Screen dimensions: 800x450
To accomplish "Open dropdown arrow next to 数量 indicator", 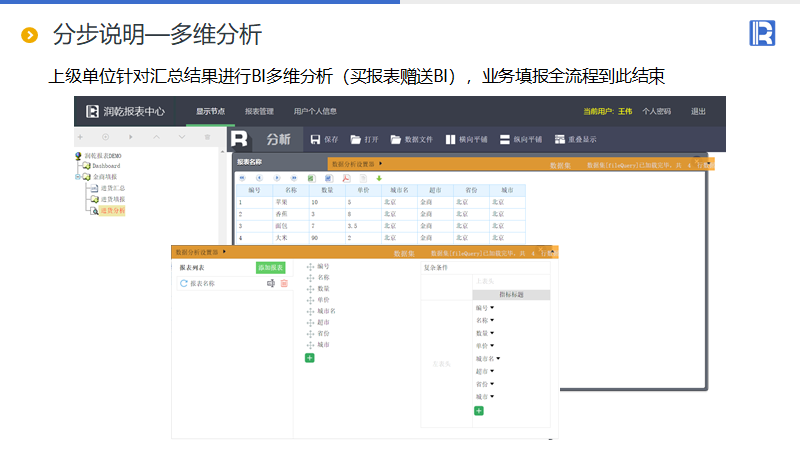I will [x=492, y=333].
